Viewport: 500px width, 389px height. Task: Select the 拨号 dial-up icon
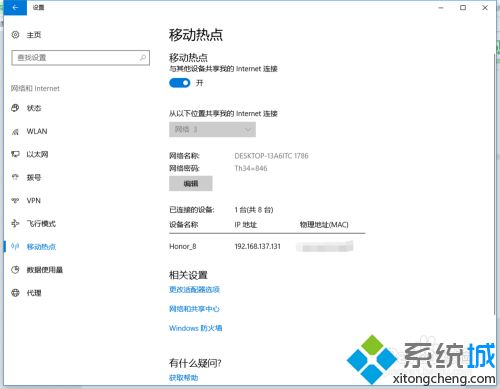[15, 177]
